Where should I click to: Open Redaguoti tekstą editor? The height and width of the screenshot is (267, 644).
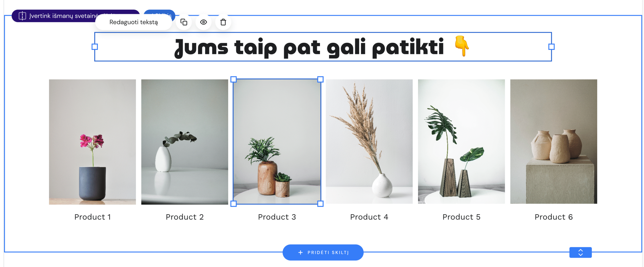click(134, 22)
